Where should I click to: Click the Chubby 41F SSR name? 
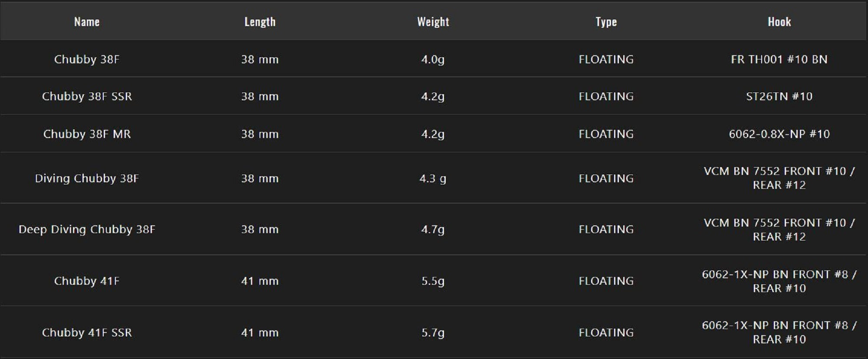[x=87, y=333]
